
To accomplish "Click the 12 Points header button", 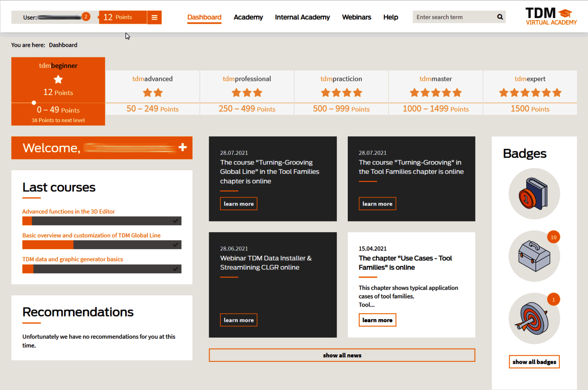I will (122, 17).
